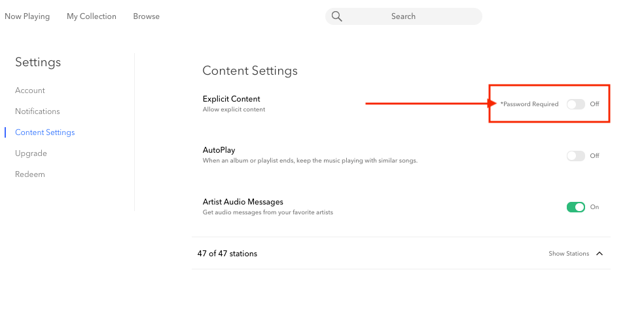Click Redeem in the Settings sidebar

(30, 174)
